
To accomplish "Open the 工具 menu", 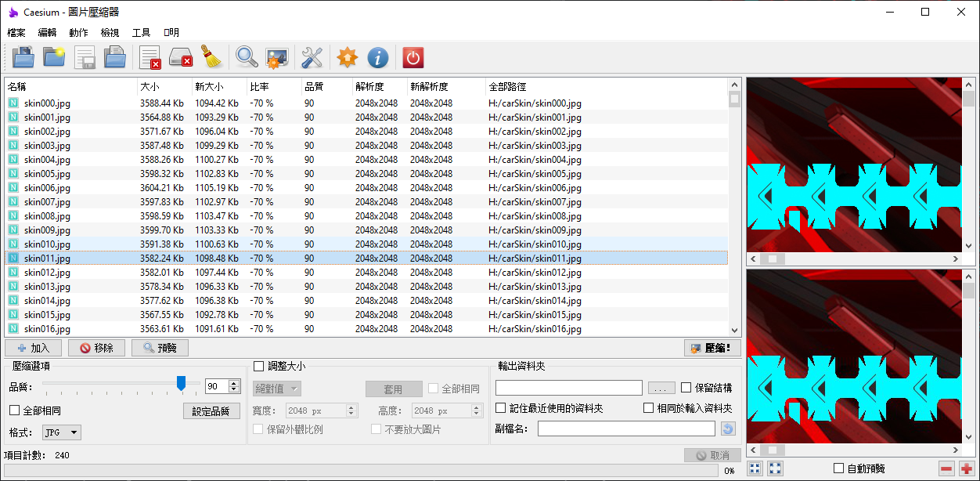I will pyautogui.click(x=141, y=32).
